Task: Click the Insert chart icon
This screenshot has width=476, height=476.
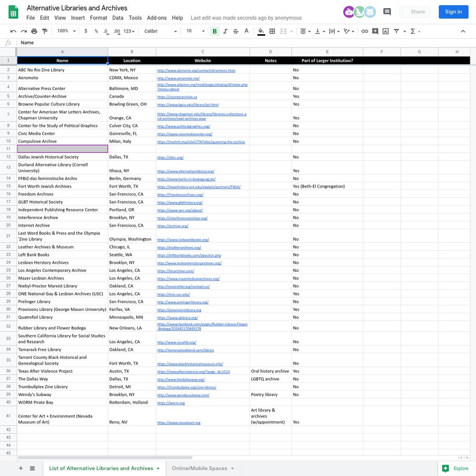Action: tap(386, 31)
